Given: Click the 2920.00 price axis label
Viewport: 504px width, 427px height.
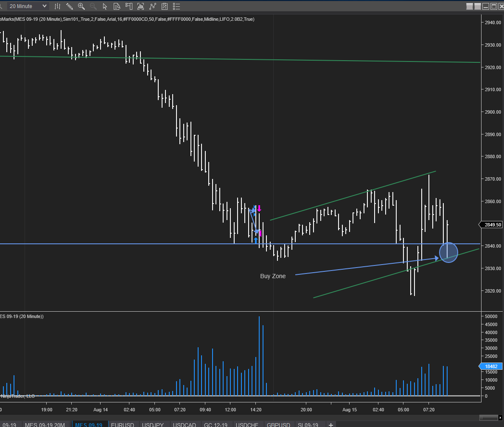Looking at the screenshot, I should (x=493, y=67).
